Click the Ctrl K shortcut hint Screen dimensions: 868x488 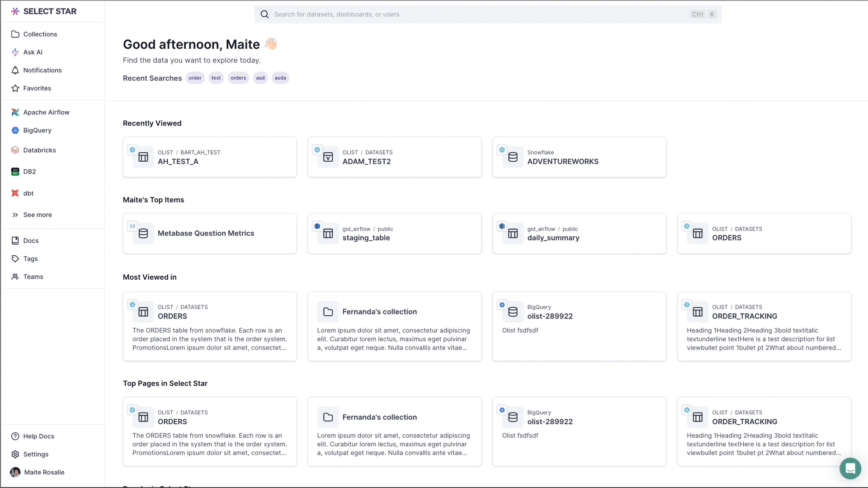click(703, 14)
